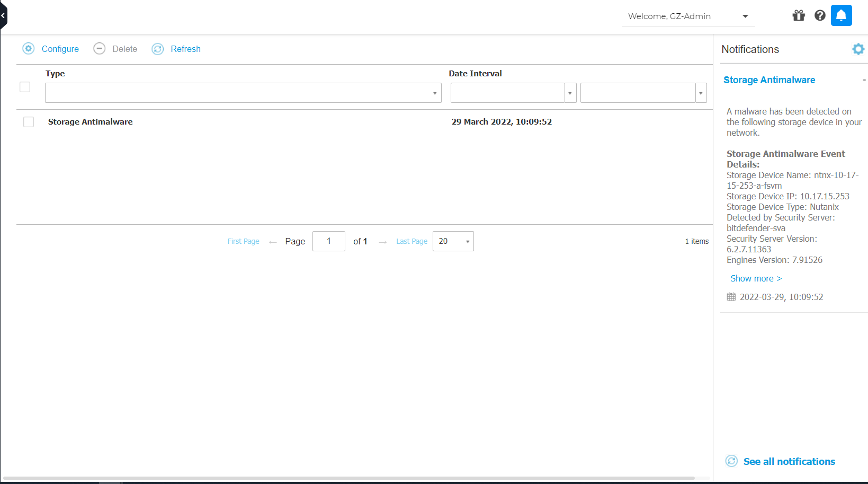The image size is (868, 484).
Task: Open the end date interval dropdown
Action: click(701, 93)
